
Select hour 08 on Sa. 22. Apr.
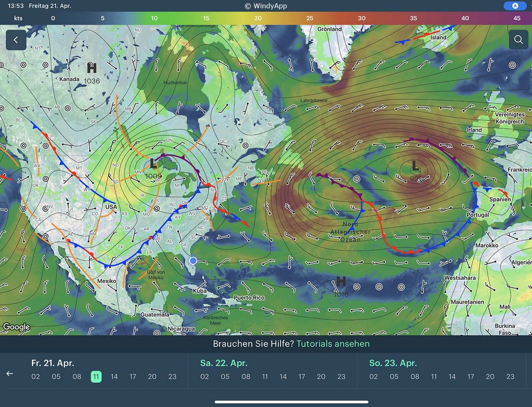tap(246, 377)
